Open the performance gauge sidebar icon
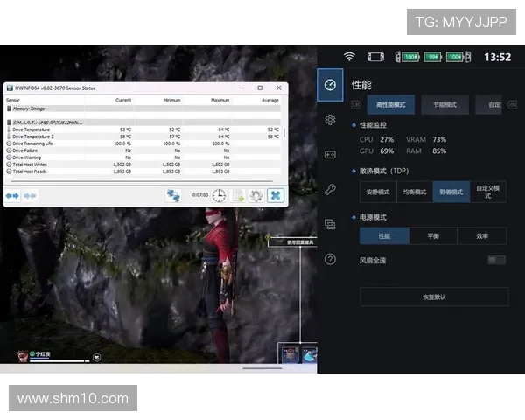This screenshot has height=420, width=525. coord(330,86)
